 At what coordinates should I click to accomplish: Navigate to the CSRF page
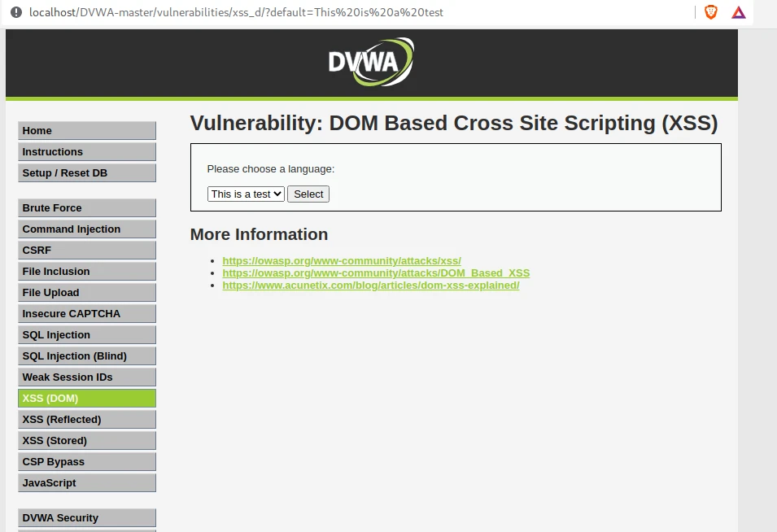[86, 250]
